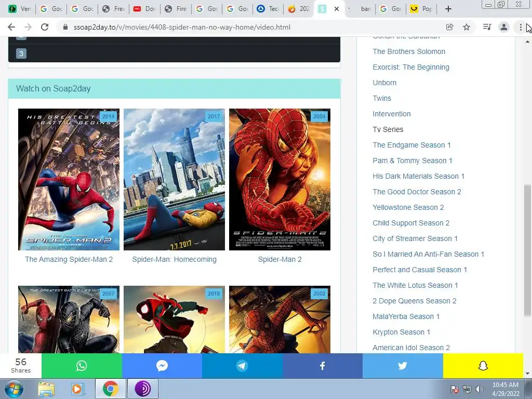This screenshot has height=399, width=532.
Task: Share this page via the share icon
Action: [449, 27]
